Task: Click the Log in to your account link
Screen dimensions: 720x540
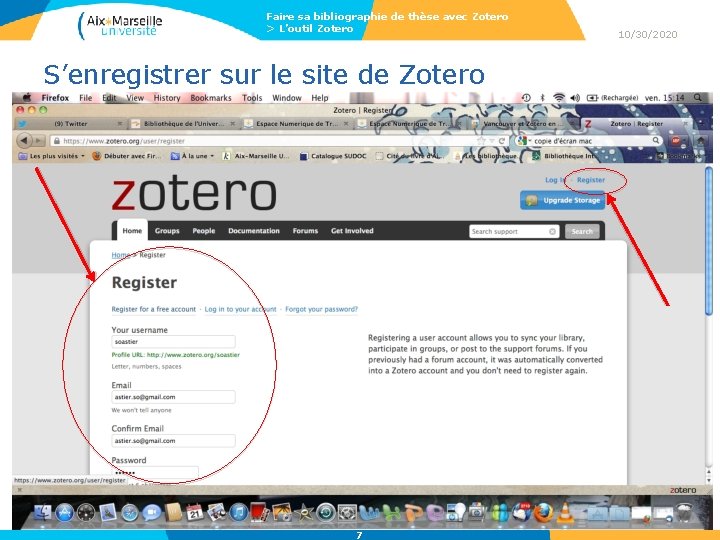Action: (x=241, y=309)
